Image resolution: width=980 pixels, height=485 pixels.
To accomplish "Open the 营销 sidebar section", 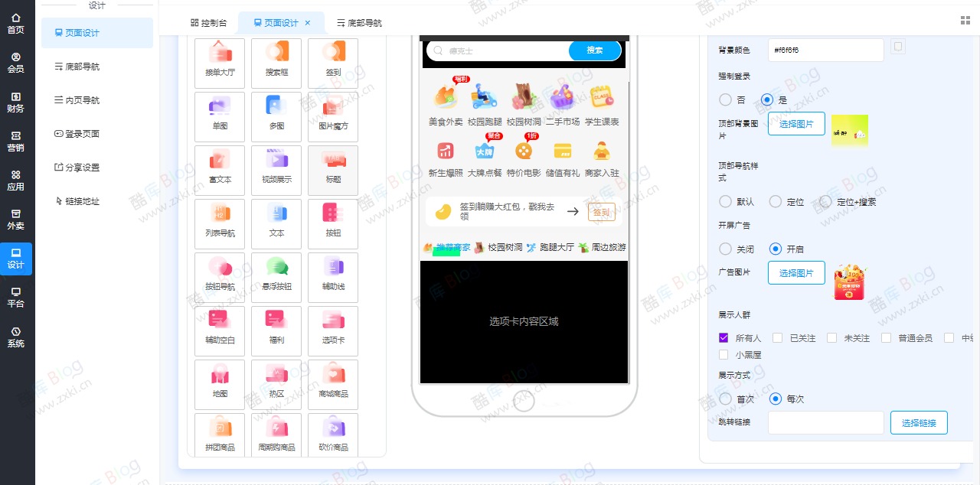I will click(17, 141).
